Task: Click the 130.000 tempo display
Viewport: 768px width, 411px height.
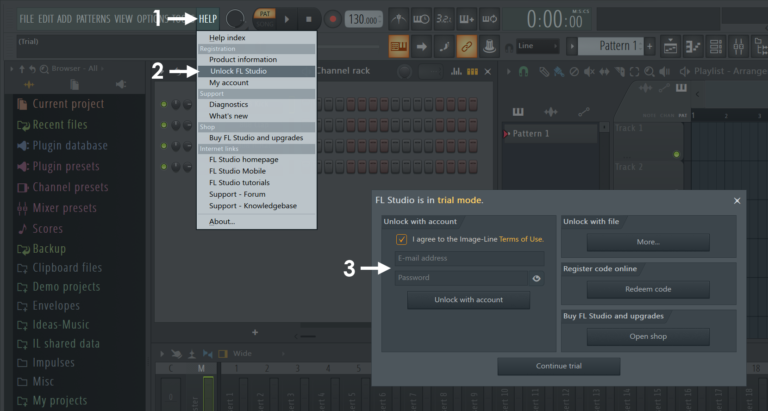Action: coord(364,20)
